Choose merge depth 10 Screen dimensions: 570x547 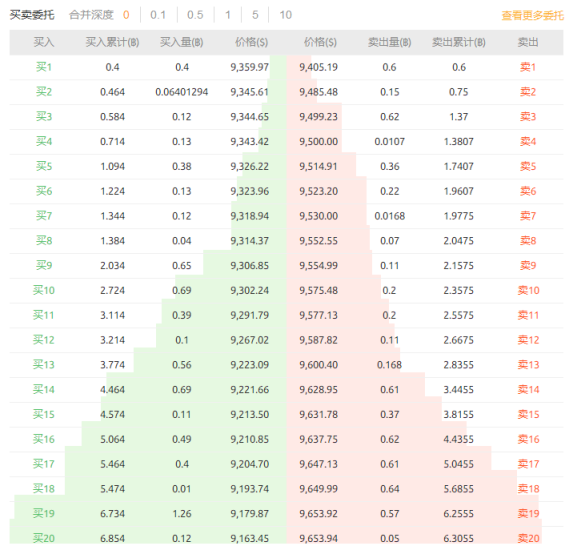coord(285,15)
